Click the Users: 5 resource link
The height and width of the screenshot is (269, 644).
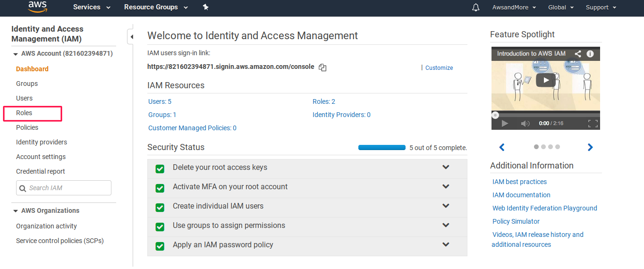tap(160, 101)
